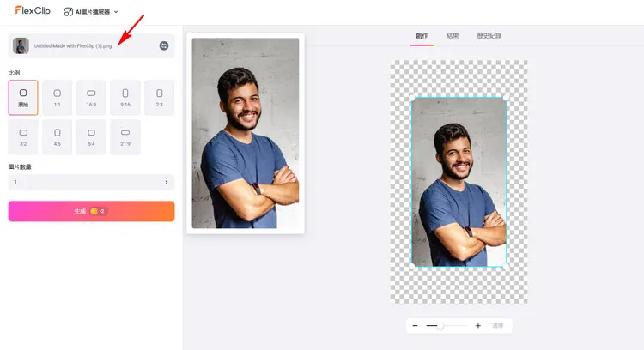
Task: Pick the 9:16 portrait ratio
Action: pos(125,97)
